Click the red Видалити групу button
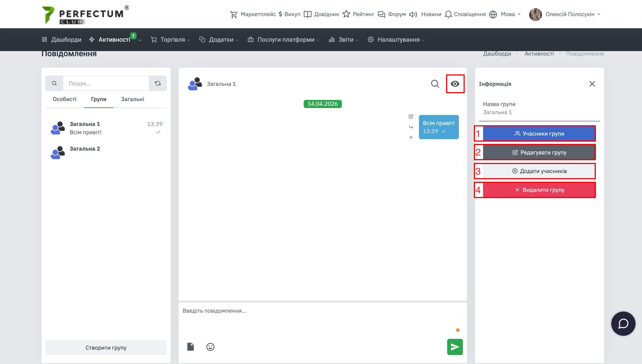 539,190
